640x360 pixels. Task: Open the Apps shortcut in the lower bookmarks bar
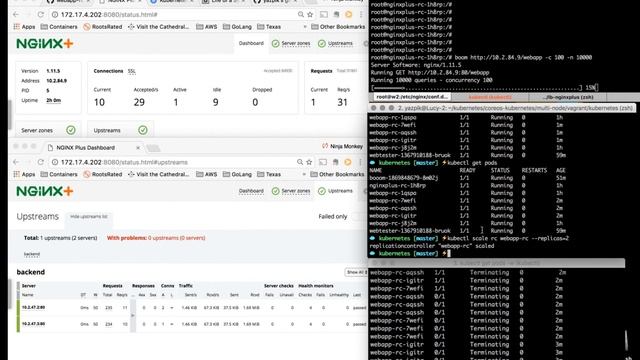(x=24, y=174)
